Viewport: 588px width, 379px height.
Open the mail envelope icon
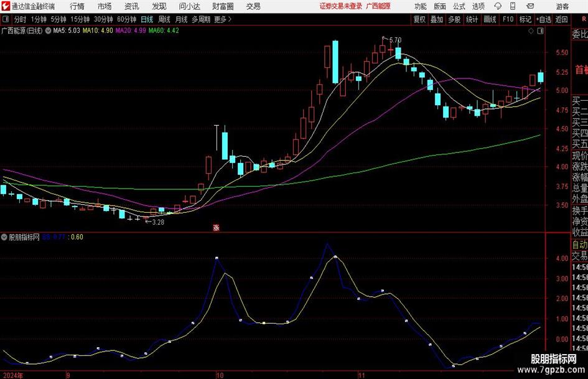click(x=530, y=6)
